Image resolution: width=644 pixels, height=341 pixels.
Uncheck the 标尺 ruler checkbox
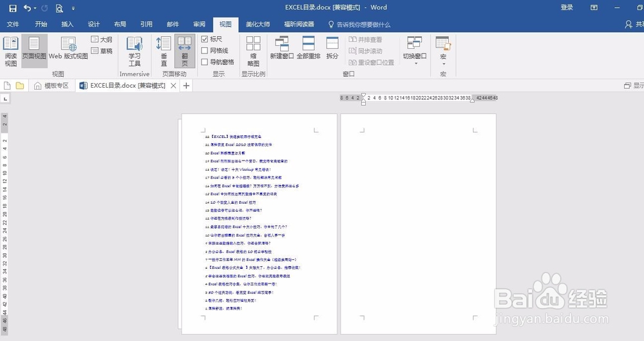coord(212,39)
